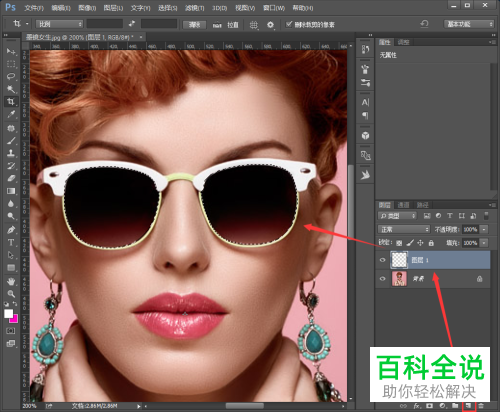The image size is (500, 412).
Task: Open the 不透明度 opacity slider arrow
Action: 484,229
